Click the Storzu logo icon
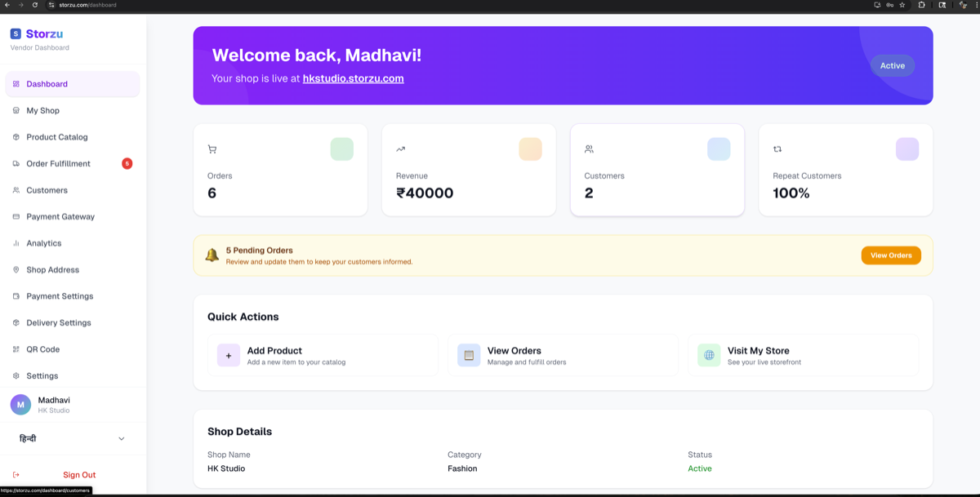Viewport: 980px width, 497px height. 16,34
